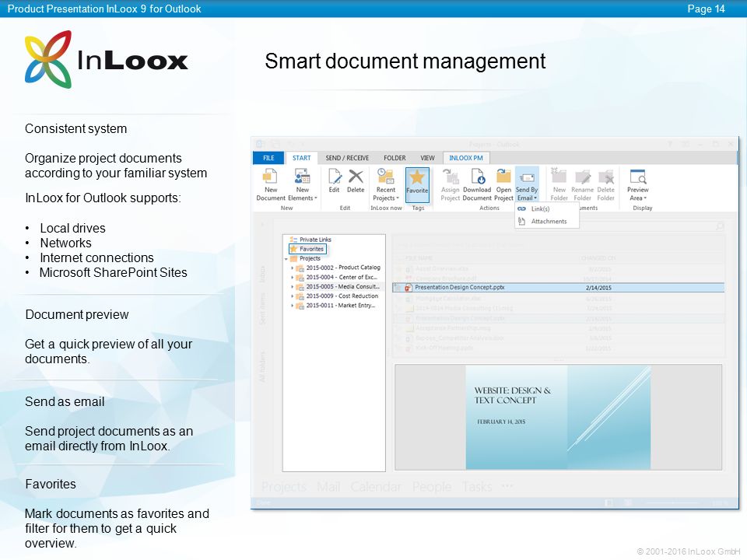Viewport: 747px width, 560px height.
Task: Collapse the Projects tree node
Action: tap(286, 259)
